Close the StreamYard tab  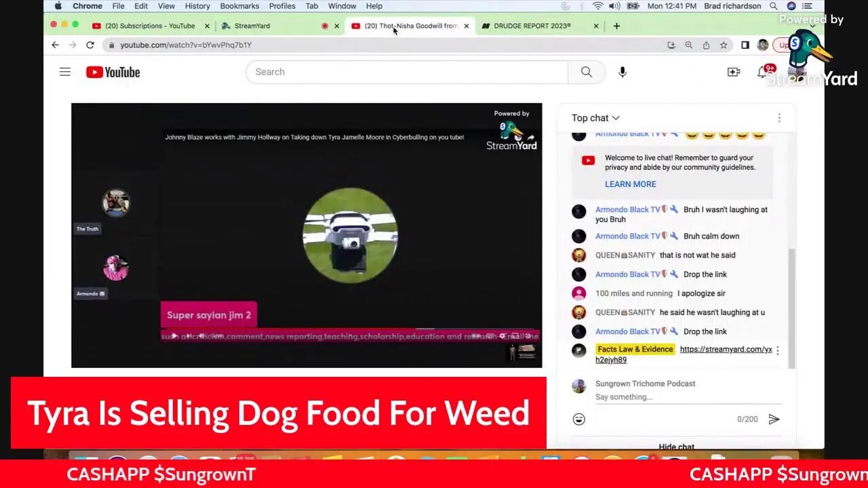(x=337, y=26)
